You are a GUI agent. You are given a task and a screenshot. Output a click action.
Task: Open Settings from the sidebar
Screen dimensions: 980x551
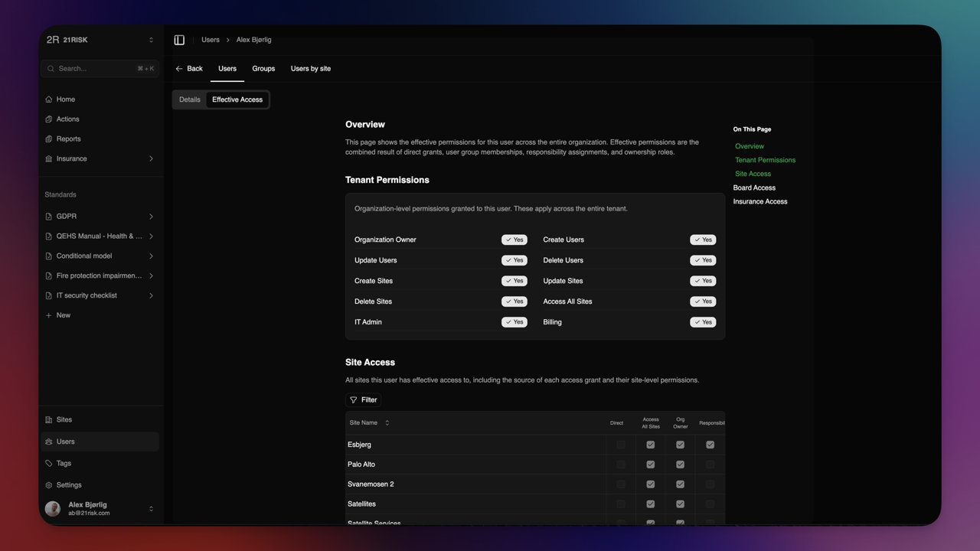click(49, 484)
